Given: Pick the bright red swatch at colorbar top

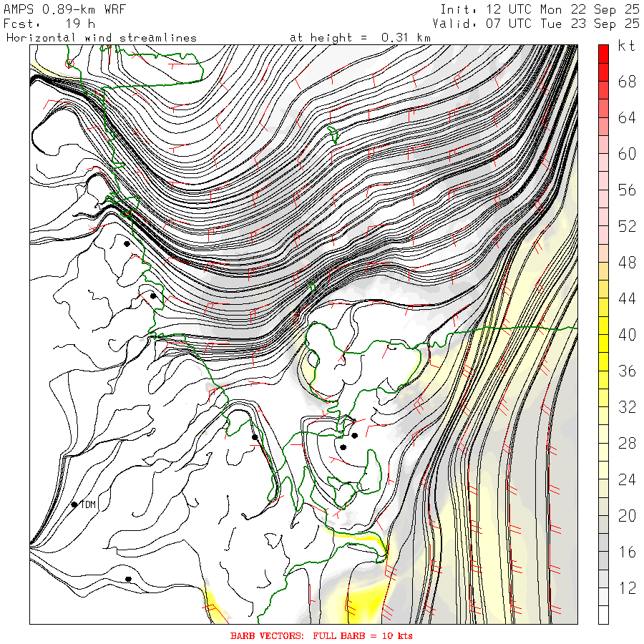Looking at the screenshot, I should 603,52.
